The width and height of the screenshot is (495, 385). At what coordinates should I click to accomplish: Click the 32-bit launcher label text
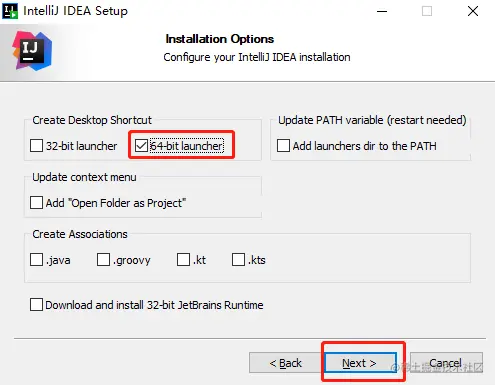[81, 146]
